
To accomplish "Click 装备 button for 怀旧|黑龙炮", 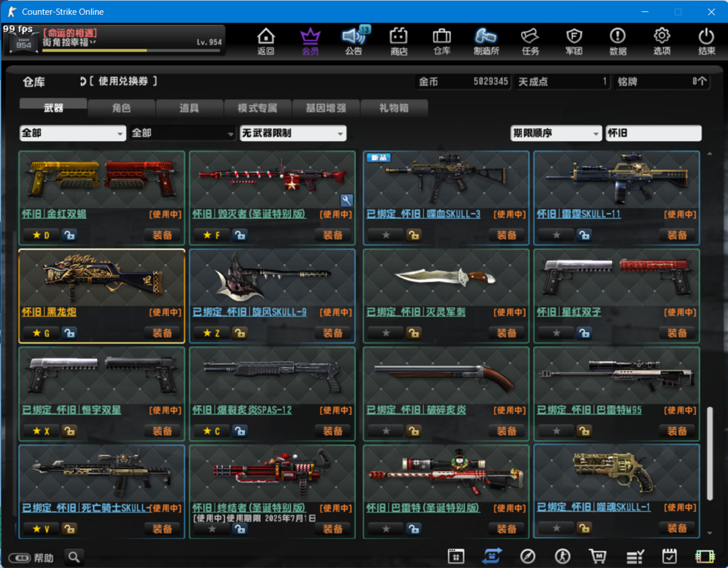I will pyautogui.click(x=162, y=333).
